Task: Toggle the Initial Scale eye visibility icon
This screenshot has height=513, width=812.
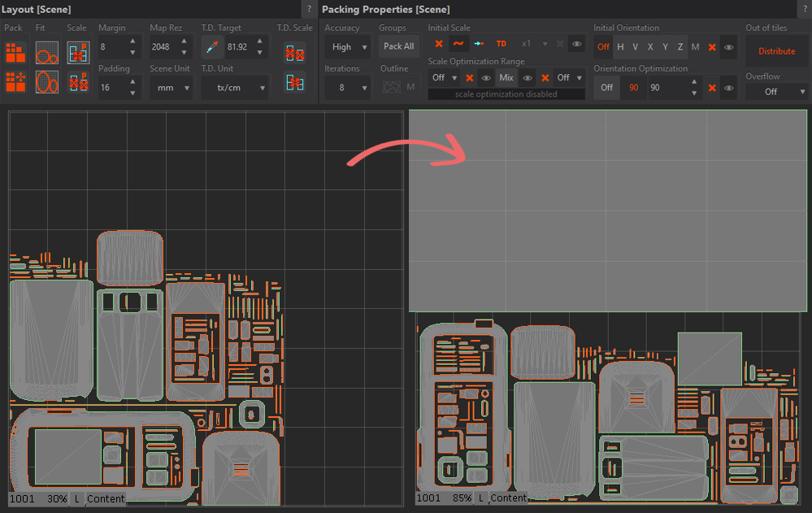Action: click(x=576, y=44)
